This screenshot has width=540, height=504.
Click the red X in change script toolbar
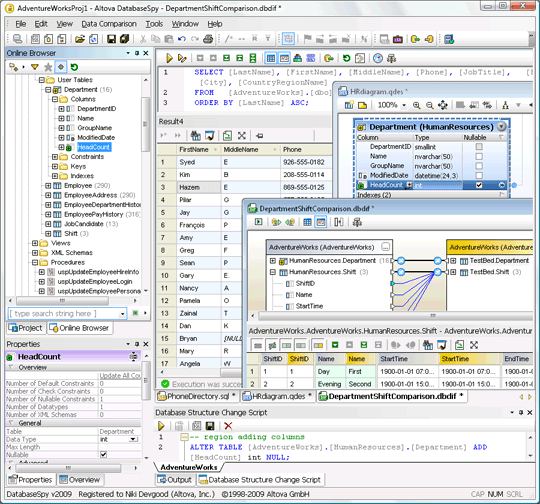click(x=228, y=426)
